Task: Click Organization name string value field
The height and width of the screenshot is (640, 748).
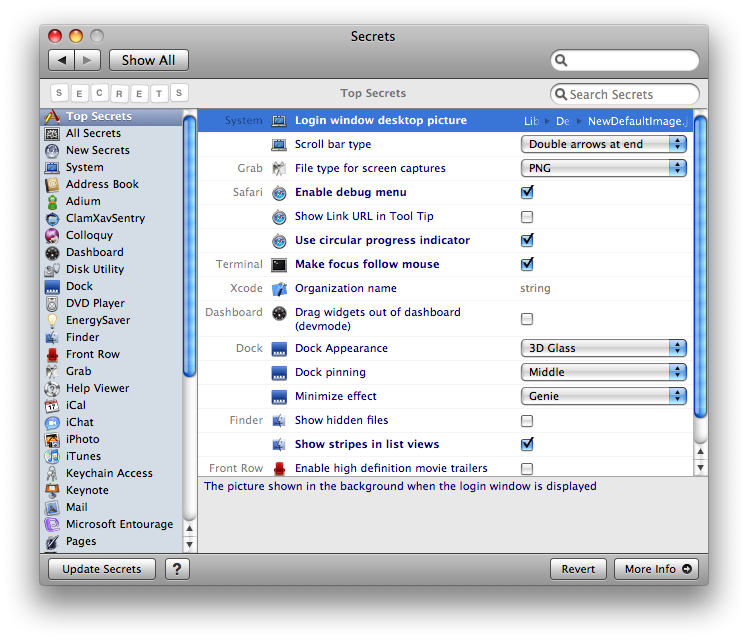Action: pyautogui.click(x=535, y=288)
